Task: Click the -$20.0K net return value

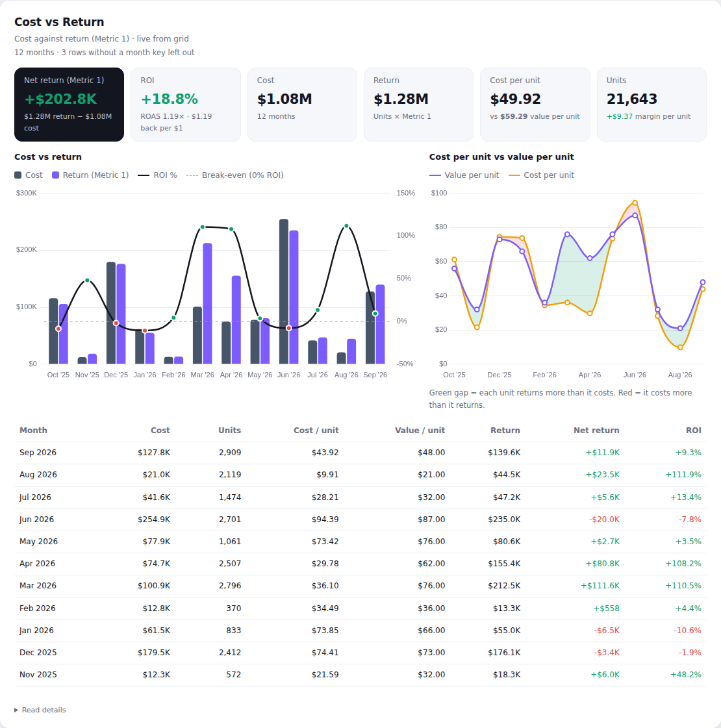Action: coord(604,520)
